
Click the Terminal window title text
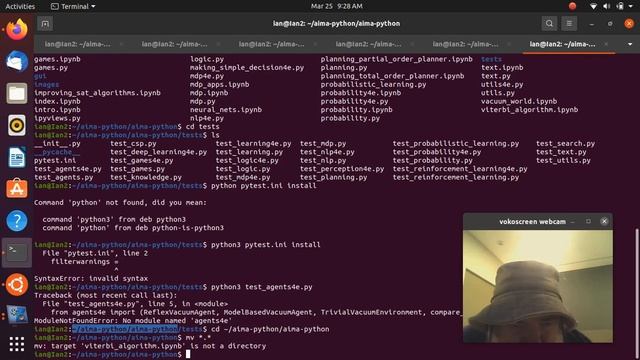[336, 24]
